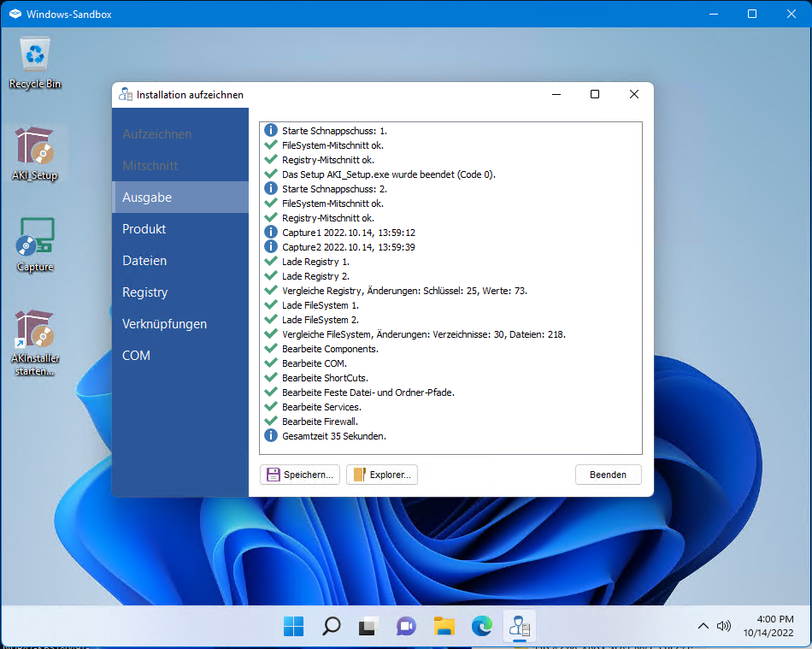Open taskbar Search magnifier
812x649 pixels.
pos(332,626)
